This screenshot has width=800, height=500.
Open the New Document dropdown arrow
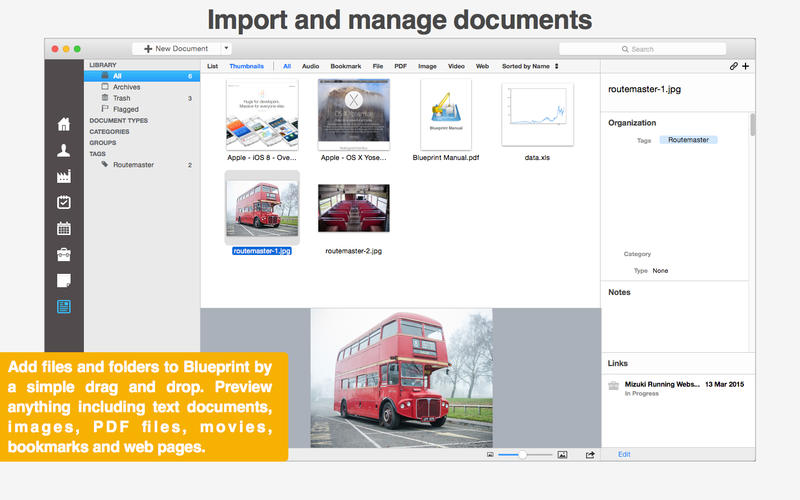pos(226,48)
